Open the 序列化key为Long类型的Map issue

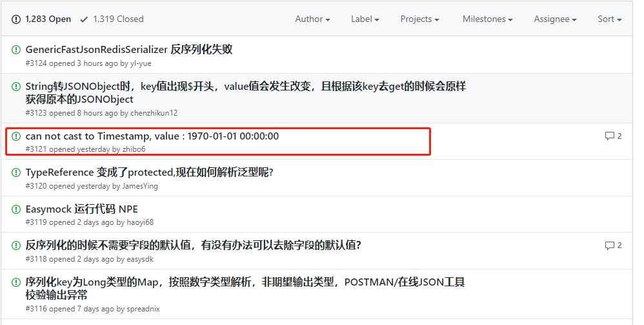tap(245, 288)
